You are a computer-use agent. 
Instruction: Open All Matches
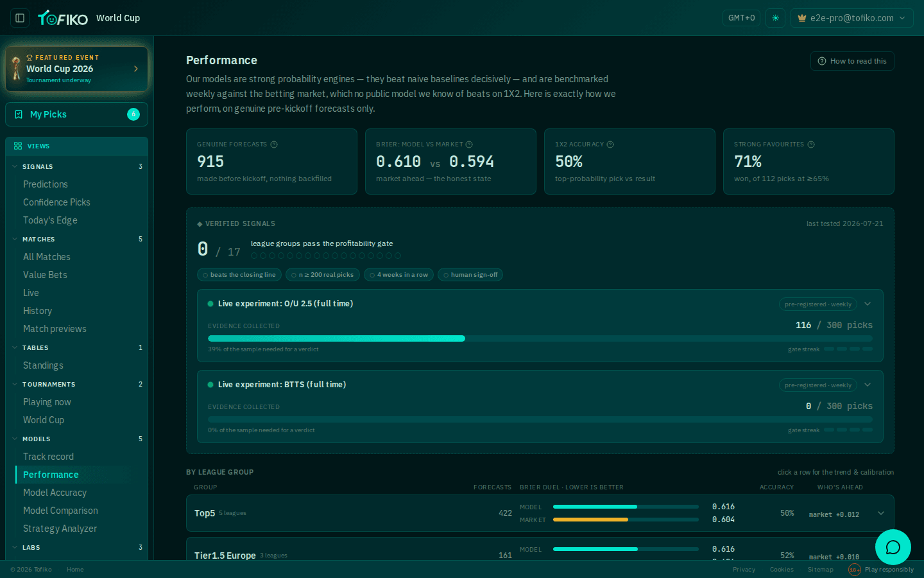point(47,257)
